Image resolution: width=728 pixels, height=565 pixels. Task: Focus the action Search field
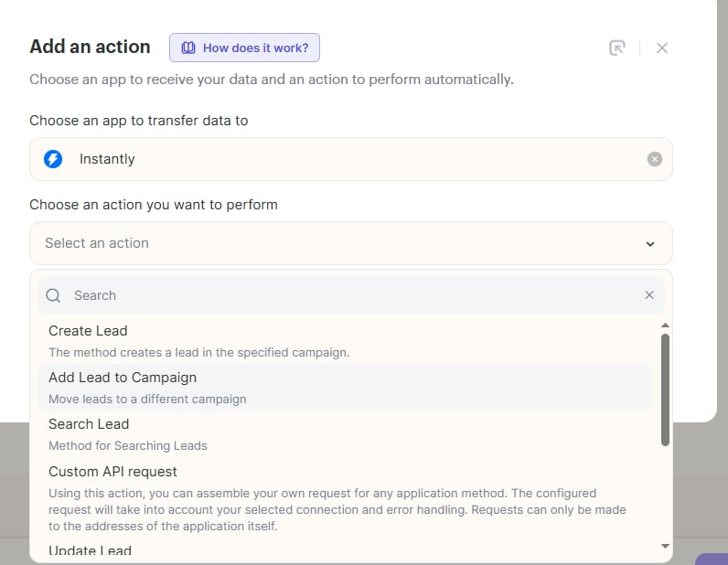(x=350, y=295)
